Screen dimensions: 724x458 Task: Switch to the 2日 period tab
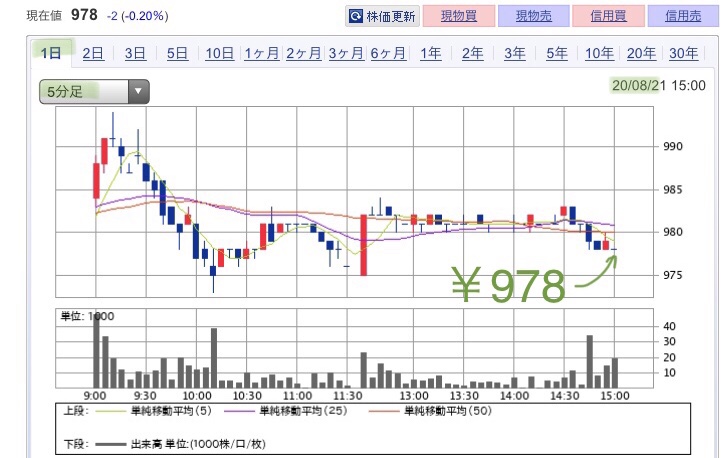pos(93,54)
